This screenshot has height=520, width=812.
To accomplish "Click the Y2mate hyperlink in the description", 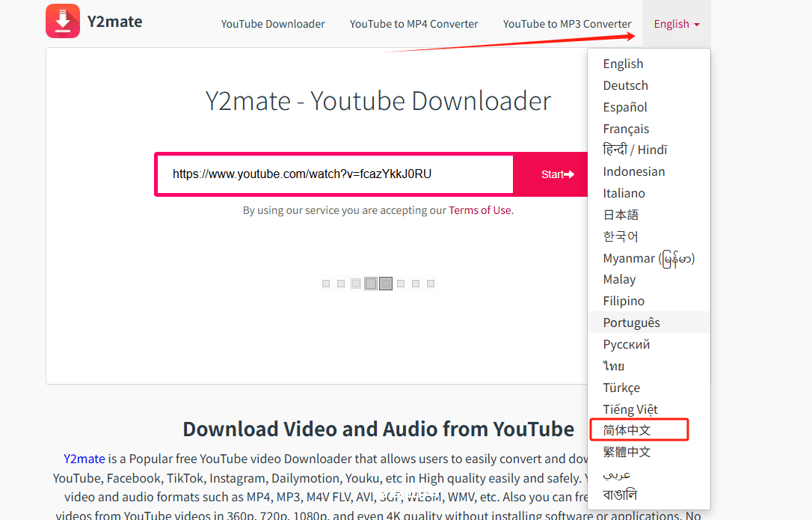I will click(x=84, y=458).
